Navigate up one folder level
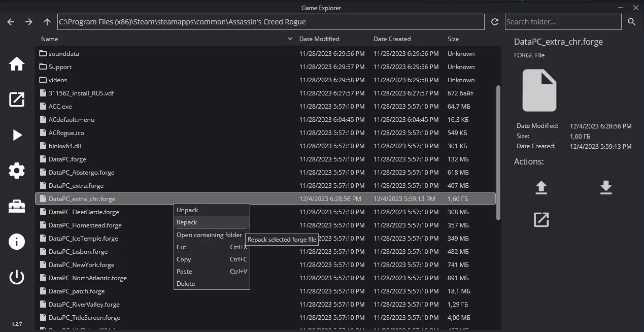This screenshot has width=644, height=332. point(47,22)
